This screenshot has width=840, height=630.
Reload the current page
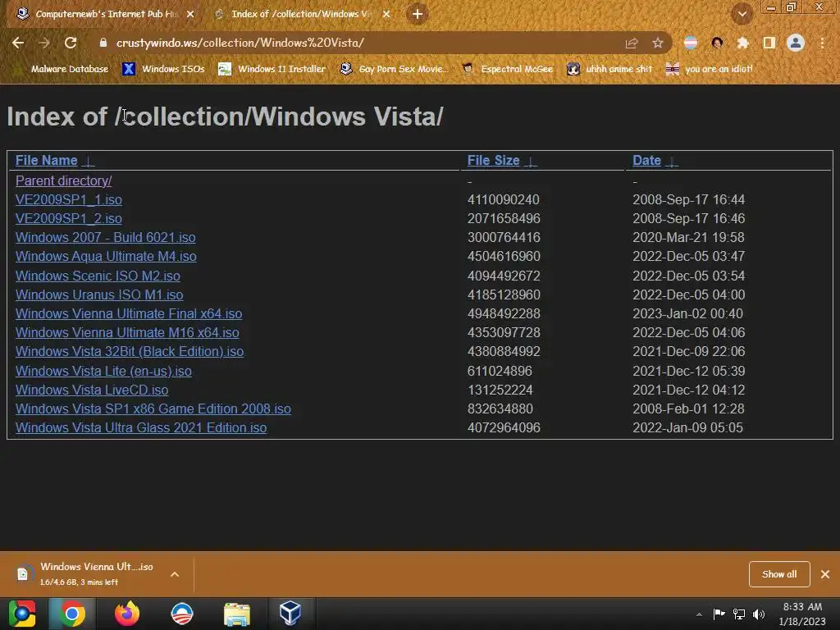point(71,43)
